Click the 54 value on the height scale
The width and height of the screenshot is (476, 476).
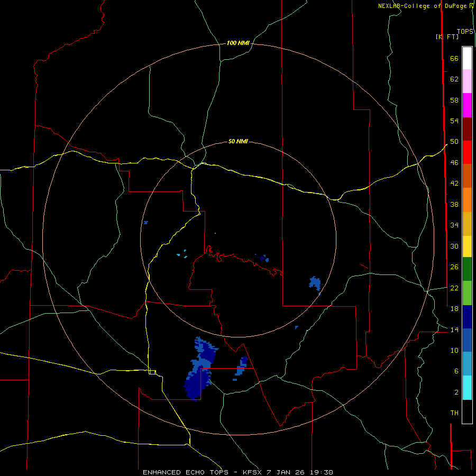tap(454, 121)
